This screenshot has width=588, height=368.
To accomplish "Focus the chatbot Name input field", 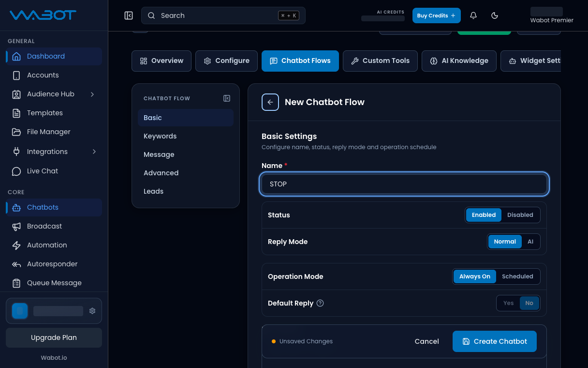I will (x=404, y=184).
